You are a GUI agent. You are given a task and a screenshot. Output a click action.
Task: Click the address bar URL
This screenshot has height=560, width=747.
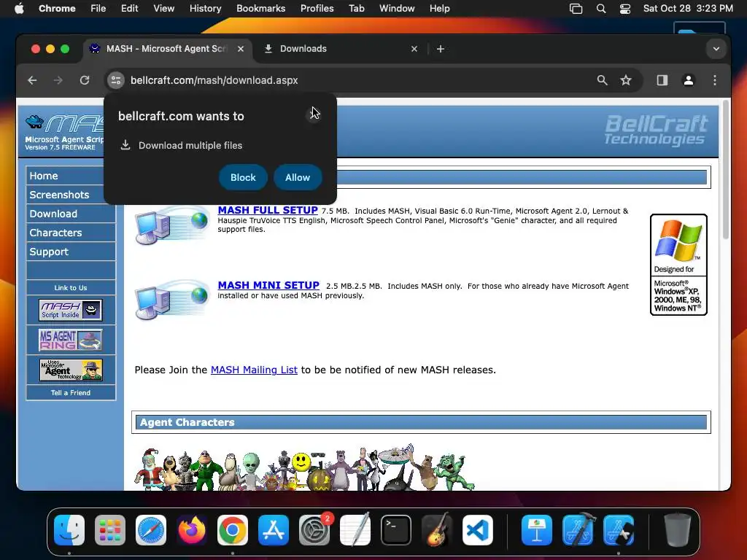click(214, 80)
